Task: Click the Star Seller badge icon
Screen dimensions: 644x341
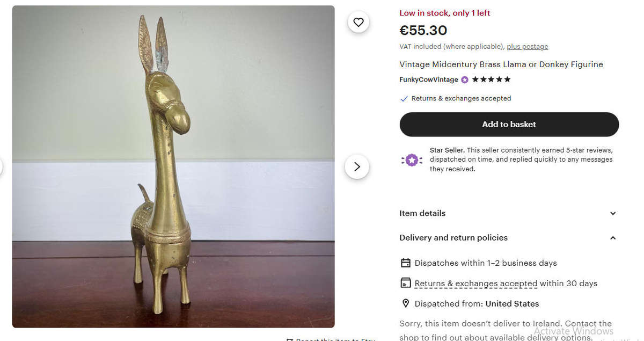Action: 412,159
